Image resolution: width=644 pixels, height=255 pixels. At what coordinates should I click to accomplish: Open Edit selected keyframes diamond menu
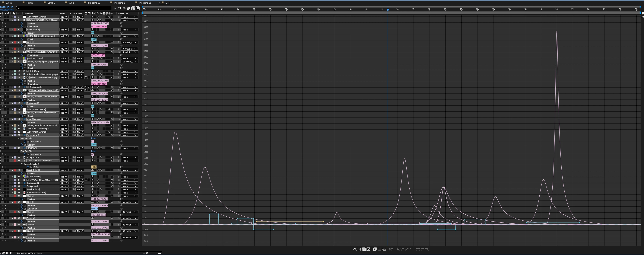point(398,249)
